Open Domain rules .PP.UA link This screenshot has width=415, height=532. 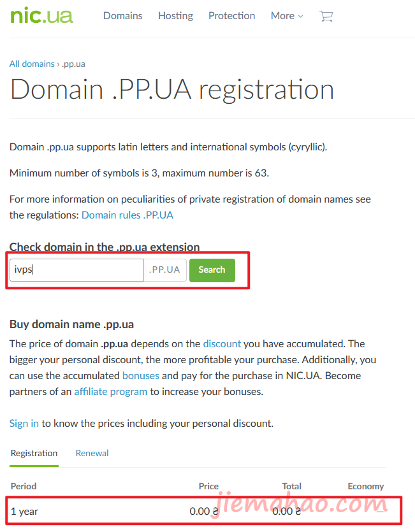coord(127,215)
